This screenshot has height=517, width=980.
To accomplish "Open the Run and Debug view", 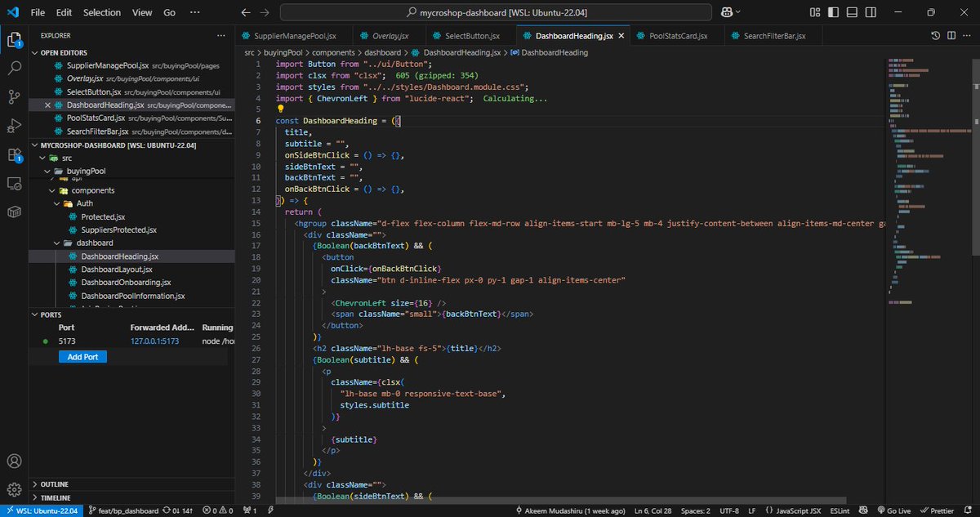I will coord(14,126).
